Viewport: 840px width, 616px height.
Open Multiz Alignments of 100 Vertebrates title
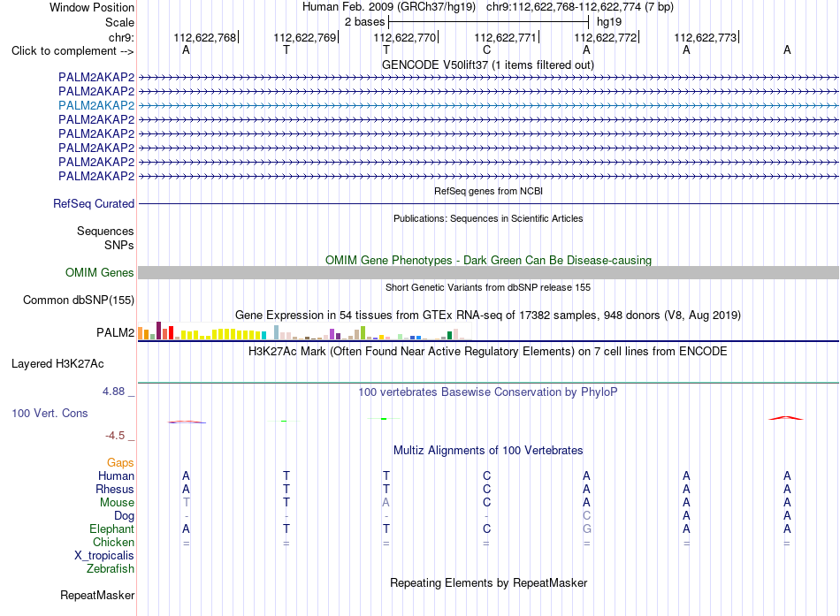click(488, 451)
